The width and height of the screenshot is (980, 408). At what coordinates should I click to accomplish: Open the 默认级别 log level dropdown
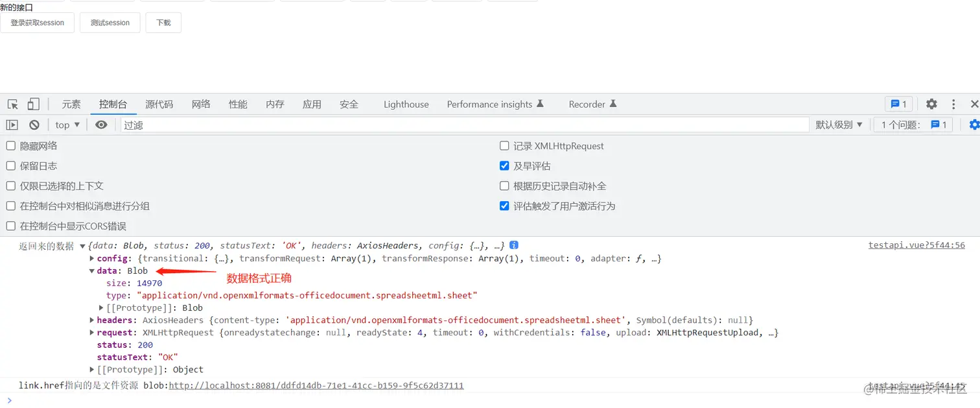[839, 125]
